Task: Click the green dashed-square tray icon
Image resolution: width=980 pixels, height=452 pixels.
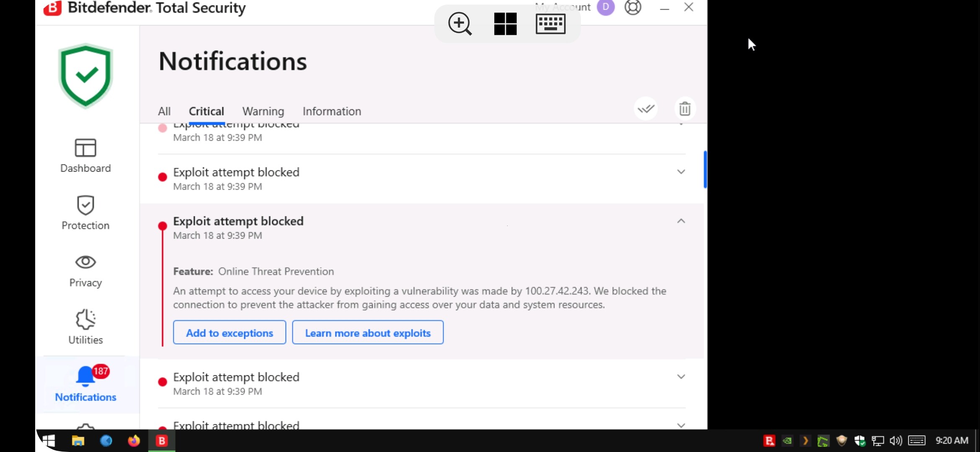Action: (823, 441)
